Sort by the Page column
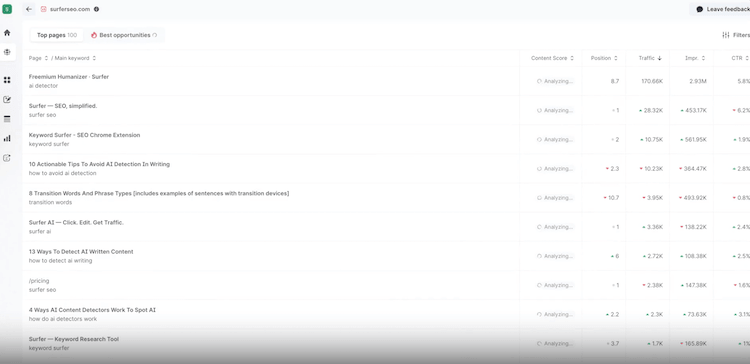Screen dimensions: 750x364 38,58
